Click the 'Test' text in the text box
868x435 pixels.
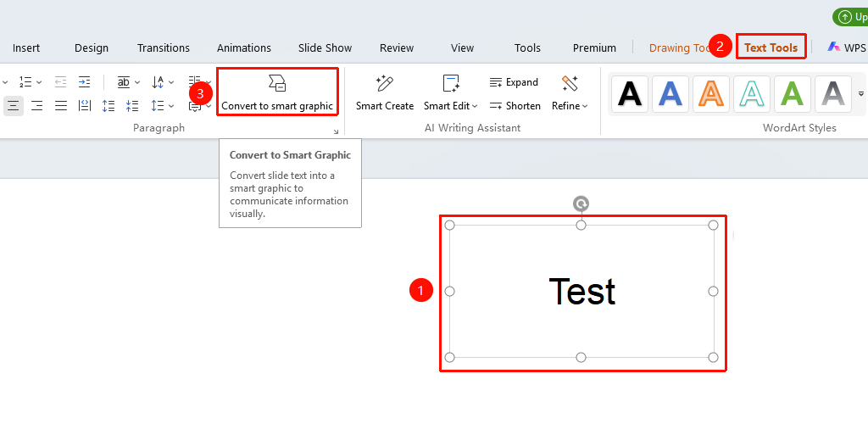(x=581, y=291)
